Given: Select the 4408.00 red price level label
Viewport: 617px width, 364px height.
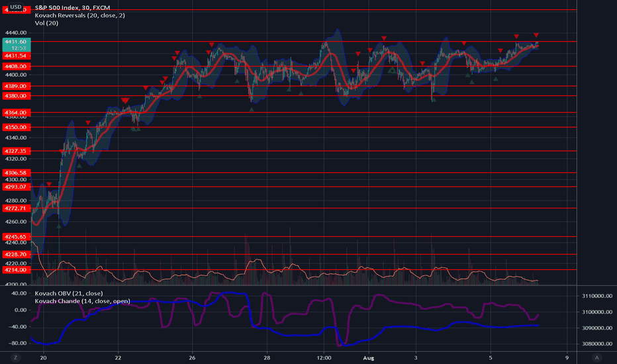Looking at the screenshot, I should point(16,66).
